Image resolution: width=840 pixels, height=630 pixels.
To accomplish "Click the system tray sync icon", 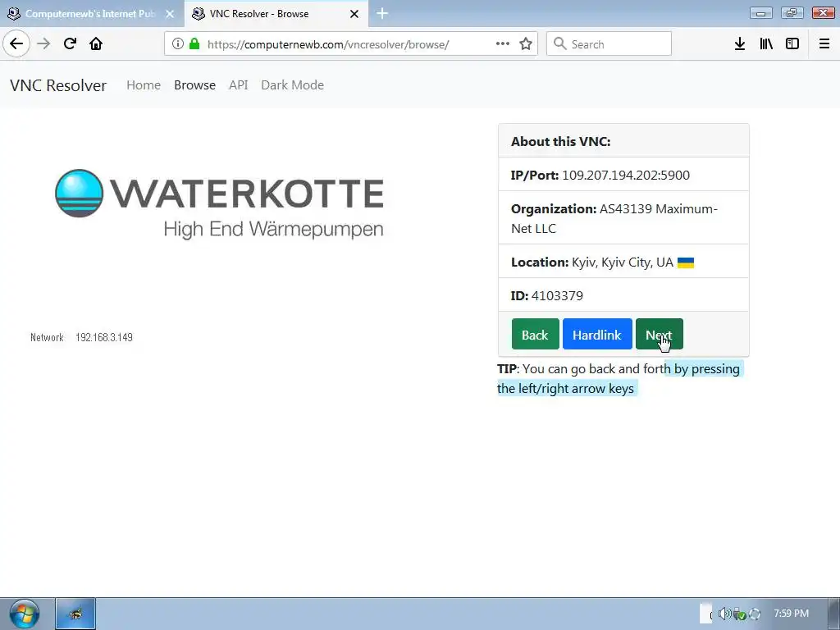I will (x=755, y=614).
